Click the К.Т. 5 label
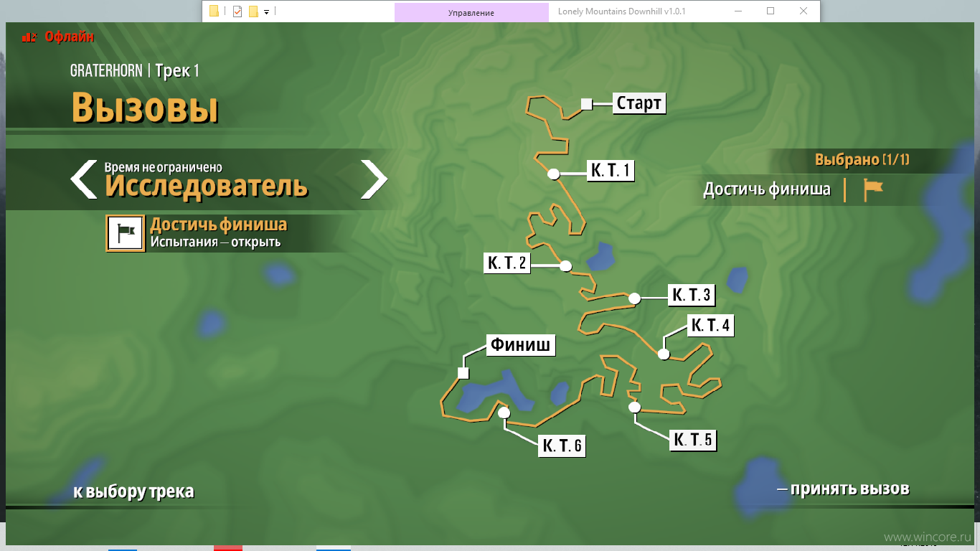 coord(693,440)
